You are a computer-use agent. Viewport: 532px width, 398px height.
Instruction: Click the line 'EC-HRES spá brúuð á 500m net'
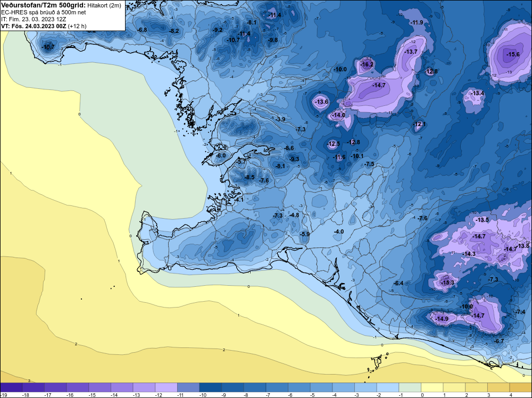[44, 12]
